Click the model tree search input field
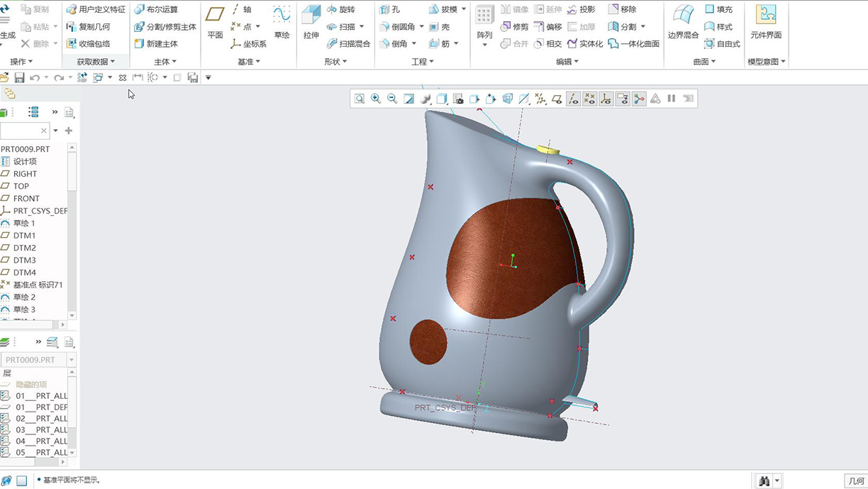 (24, 131)
